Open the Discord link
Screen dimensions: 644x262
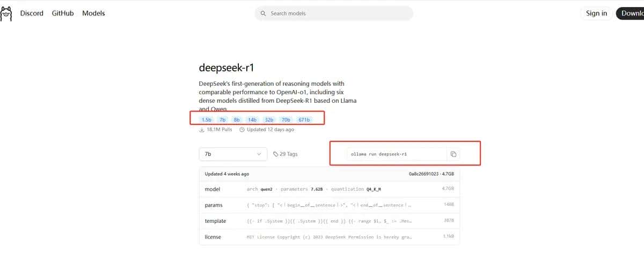pyautogui.click(x=32, y=13)
